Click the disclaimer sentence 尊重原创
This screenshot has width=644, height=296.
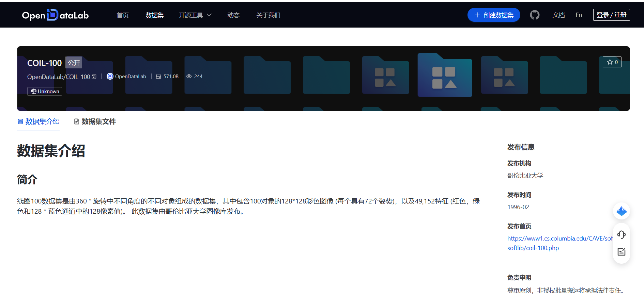[x=566, y=291]
